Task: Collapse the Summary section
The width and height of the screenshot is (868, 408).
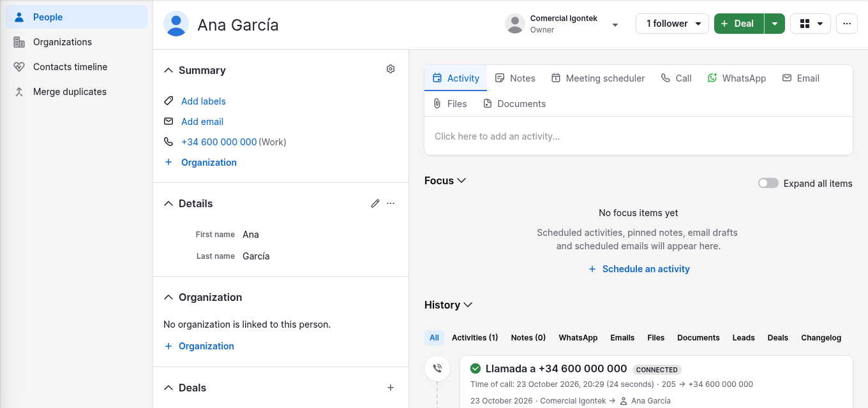Action: tap(168, 70)
